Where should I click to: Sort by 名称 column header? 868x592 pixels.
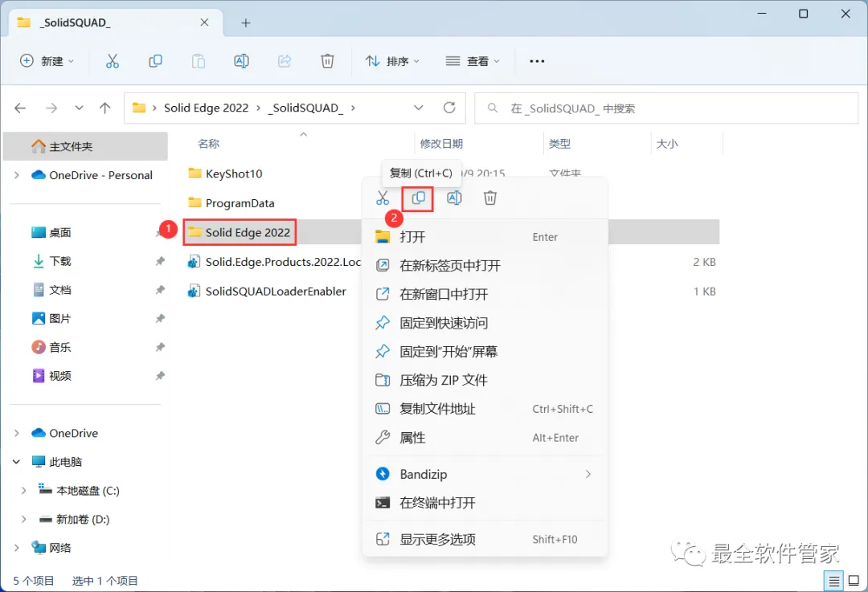point(209,144)
